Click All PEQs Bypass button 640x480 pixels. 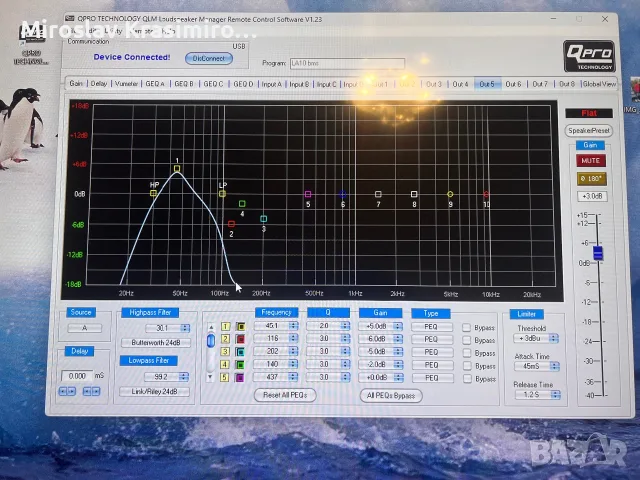[x=391, y=395]
